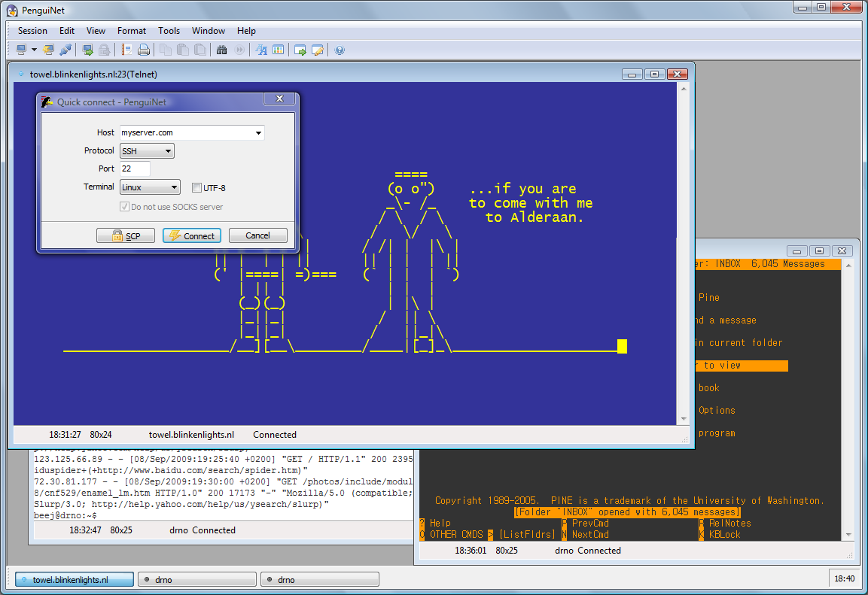Switch to the second drno session tab

pos(319,579)
